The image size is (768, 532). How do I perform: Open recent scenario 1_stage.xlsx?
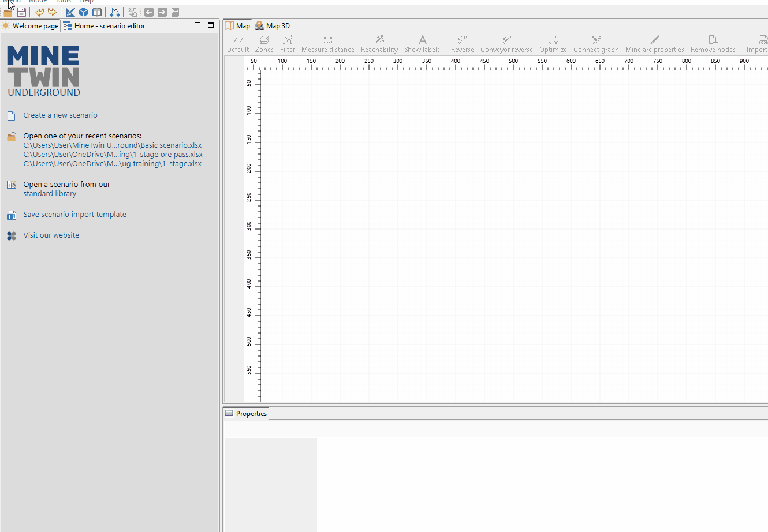113,164
